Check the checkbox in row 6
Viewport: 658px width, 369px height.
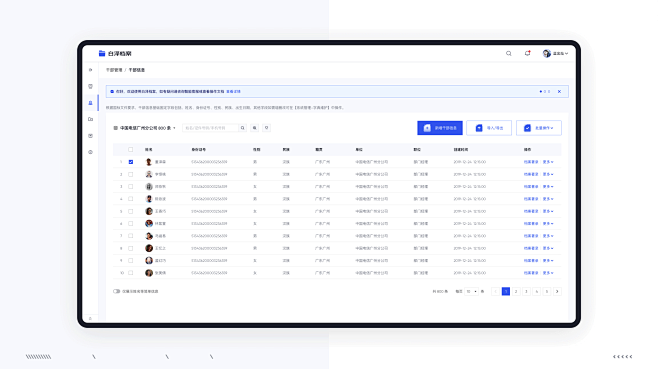click(131, 223)
